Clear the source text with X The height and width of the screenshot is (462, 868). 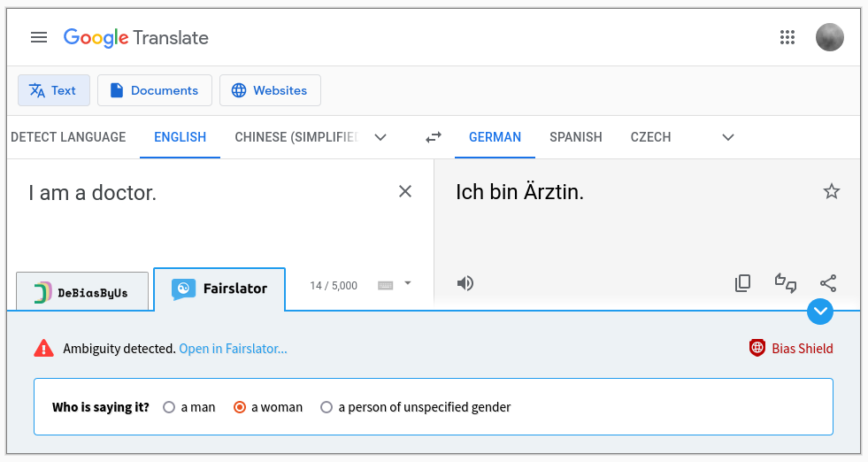coord(405,192)
